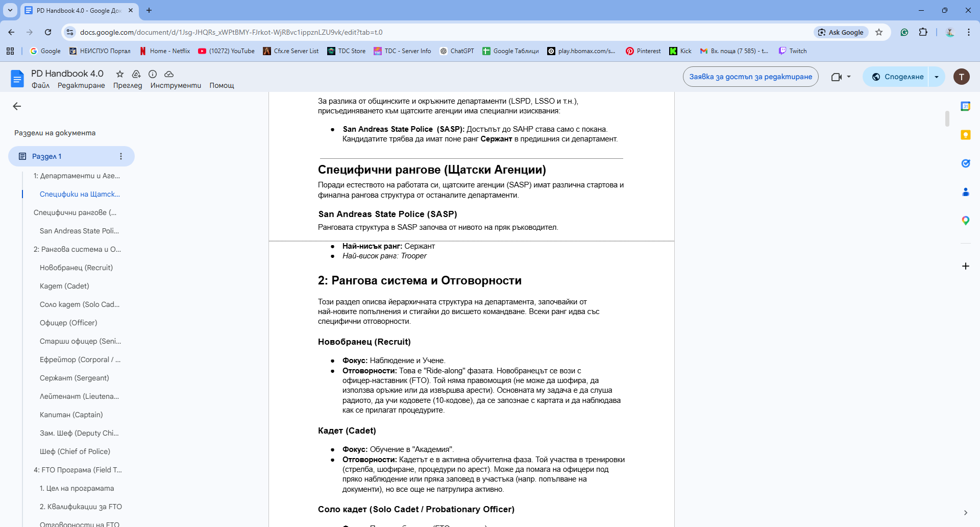The height and width of the screenshot is (527, 980).
Task: Start a video call with camera icon
Action: [x=836, y=77]
